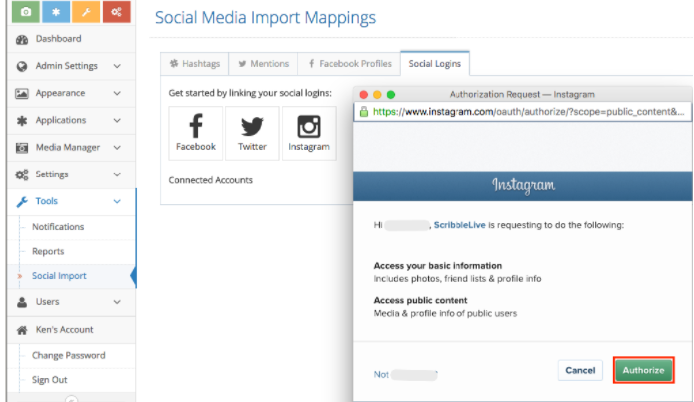Expand the Applications chevron
694x402 pixels.
pyautogui.click(x=117, y=120)
